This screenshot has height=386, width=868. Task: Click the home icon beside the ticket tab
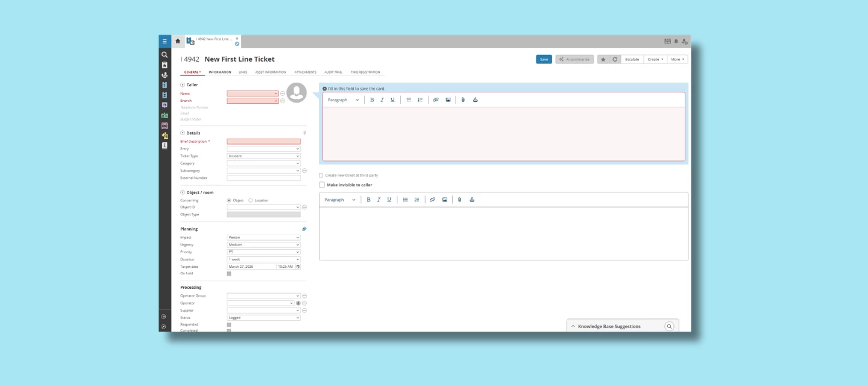(177, 40)
